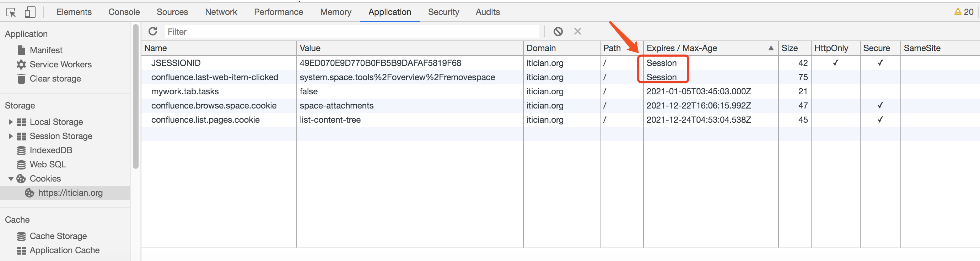Click the warnings triangle icon showing 20
980x261 pixels.
(x=957, y=12)
